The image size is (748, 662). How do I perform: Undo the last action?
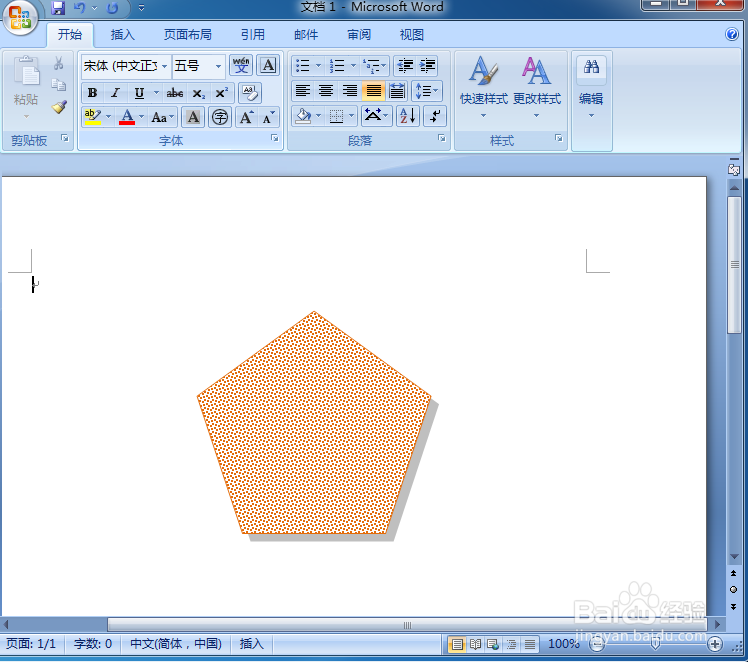(x=79, y=8)
